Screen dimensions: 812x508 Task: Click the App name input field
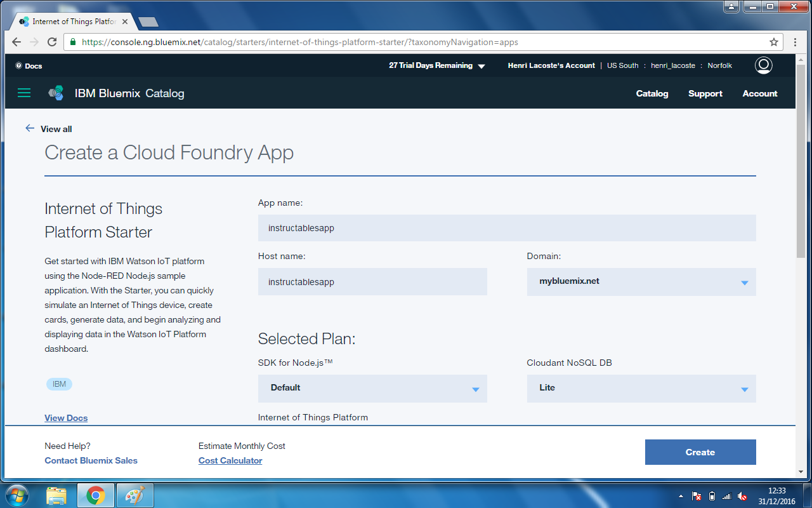507,228
